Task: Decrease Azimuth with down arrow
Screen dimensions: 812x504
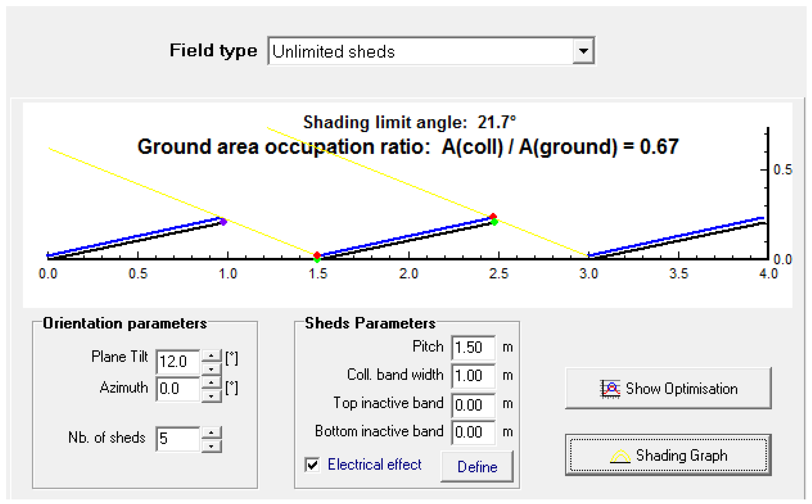Action: pos(211,396)
